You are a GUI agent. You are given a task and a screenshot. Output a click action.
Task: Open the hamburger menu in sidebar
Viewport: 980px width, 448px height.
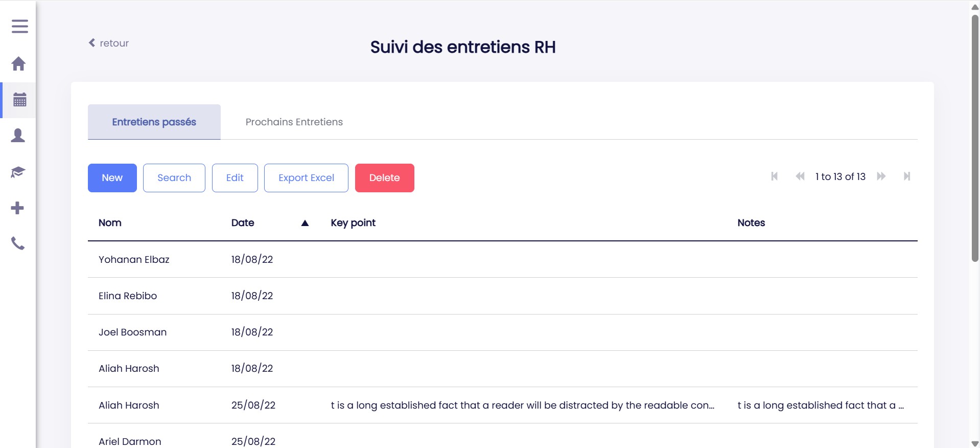(19, 26)
